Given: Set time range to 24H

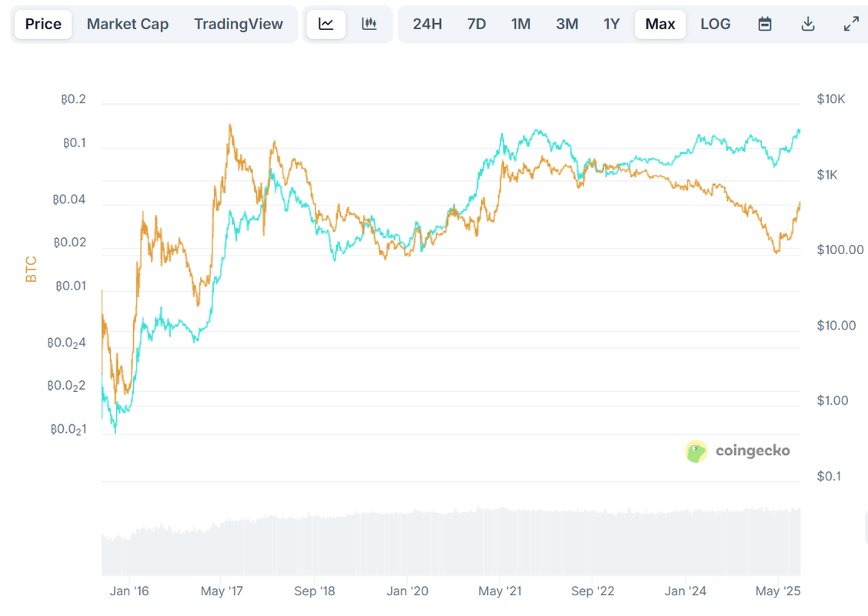Looking at the screenshot, I should pyautogui.click(x=427, y=25).
